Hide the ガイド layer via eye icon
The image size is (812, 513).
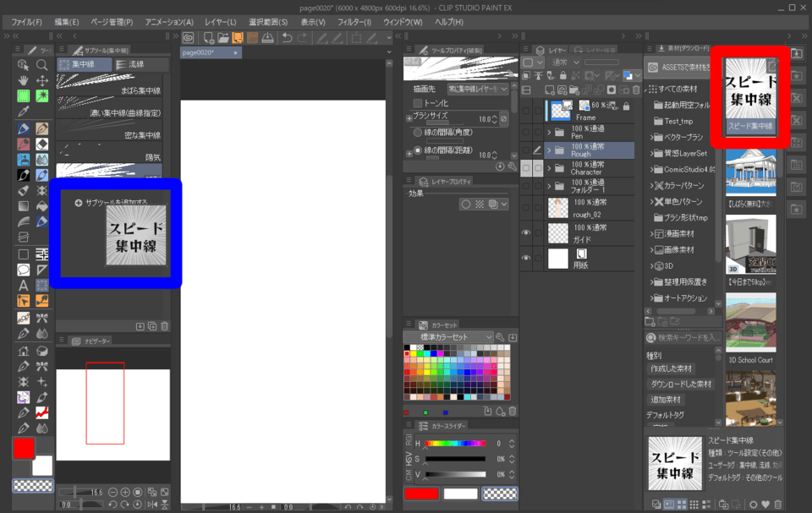[x=526, y=233]
